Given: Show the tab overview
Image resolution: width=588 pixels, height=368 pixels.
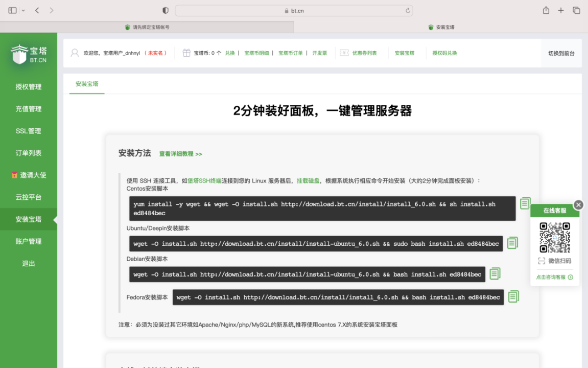Looking at the screenshot, I should point(576,11).
